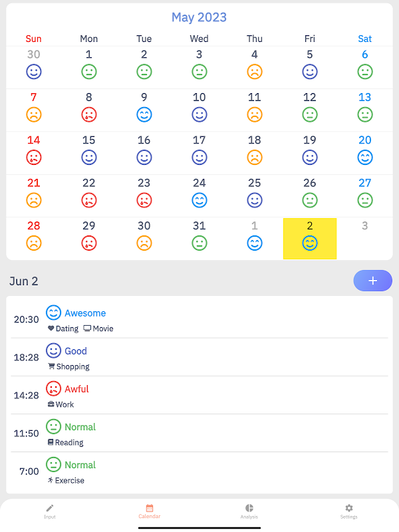Tap the plus button to add entry

point(372,281)
